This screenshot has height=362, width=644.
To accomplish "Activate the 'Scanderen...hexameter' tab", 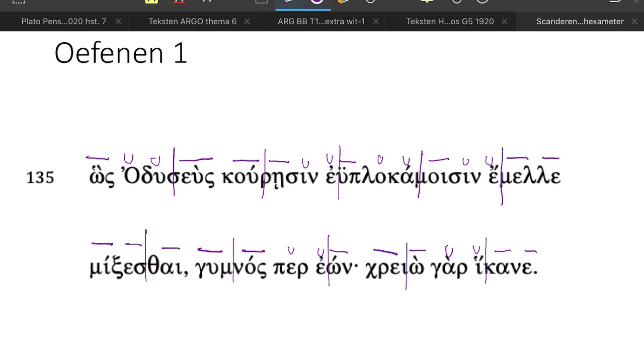I will pyautogui.click(x=580, y=22).
